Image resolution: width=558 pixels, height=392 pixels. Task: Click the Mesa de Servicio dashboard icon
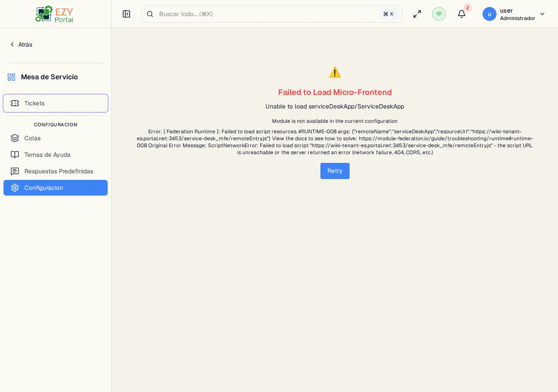(x=11, y=77)
